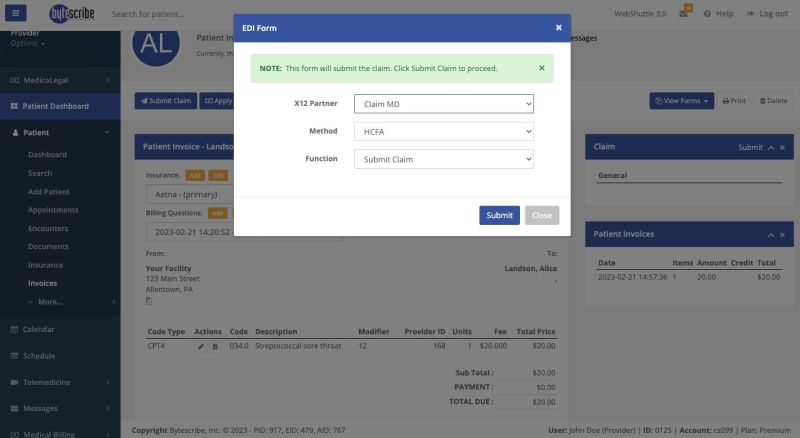Delete the CPT4 line item trash icon
The width and height of the screenshot is (800, 438).
pyautogui.click(x=215, y=346)
